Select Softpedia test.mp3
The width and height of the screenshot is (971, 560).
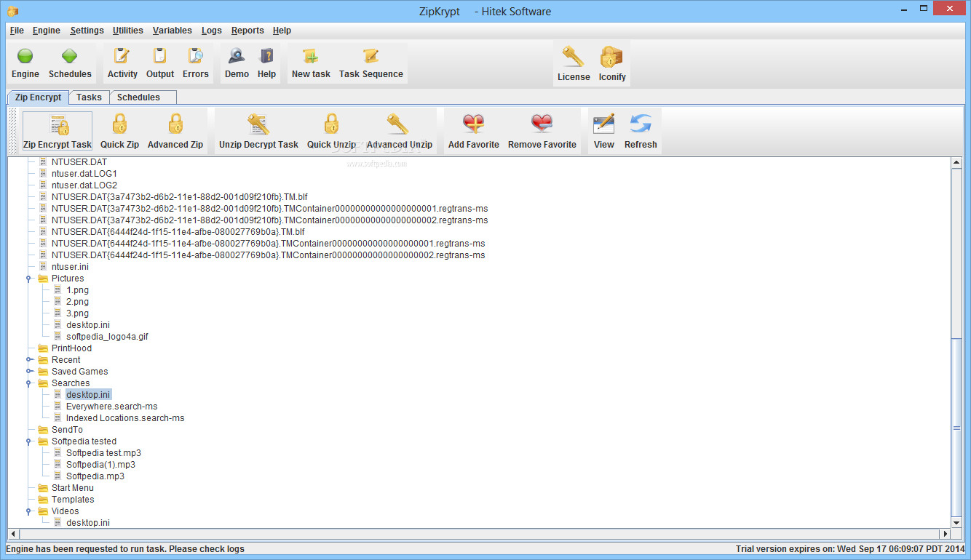[103, 453]
